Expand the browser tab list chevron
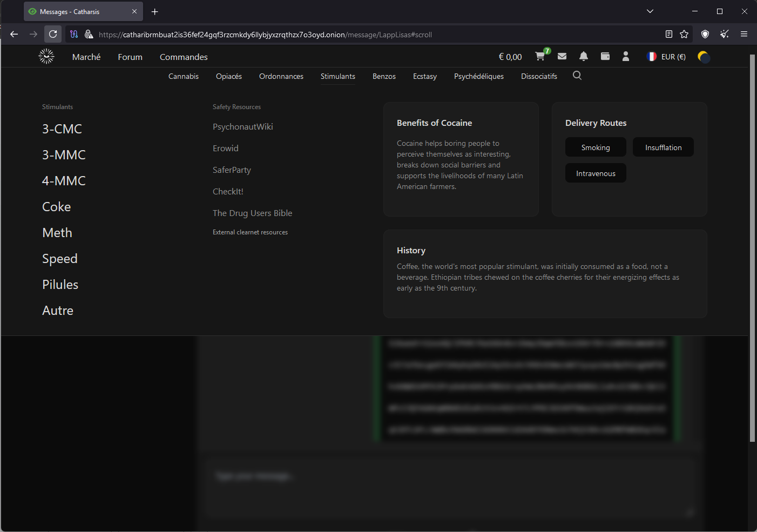This screenshot has width=757, height=532. [x=650, y=11]
